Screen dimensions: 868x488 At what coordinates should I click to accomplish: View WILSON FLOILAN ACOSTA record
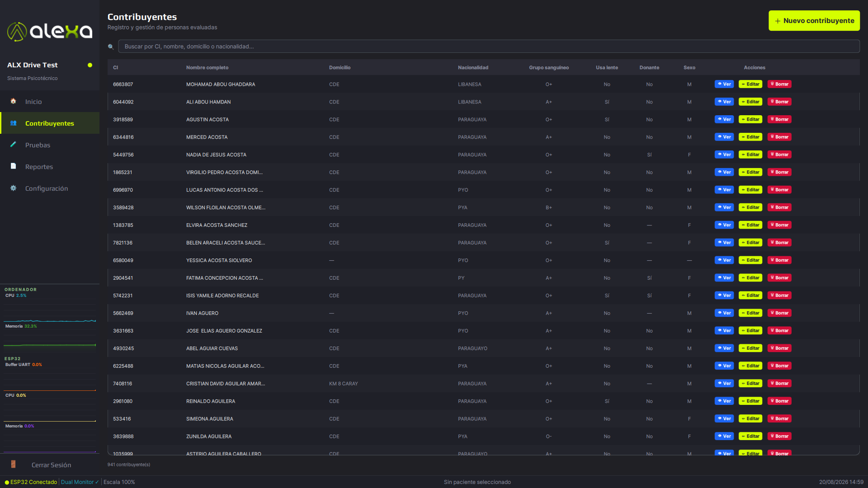pos(724,207)
